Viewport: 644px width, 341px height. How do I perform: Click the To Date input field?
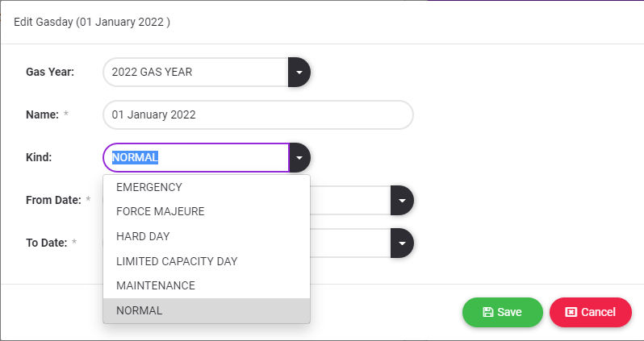tap(350, 242)
